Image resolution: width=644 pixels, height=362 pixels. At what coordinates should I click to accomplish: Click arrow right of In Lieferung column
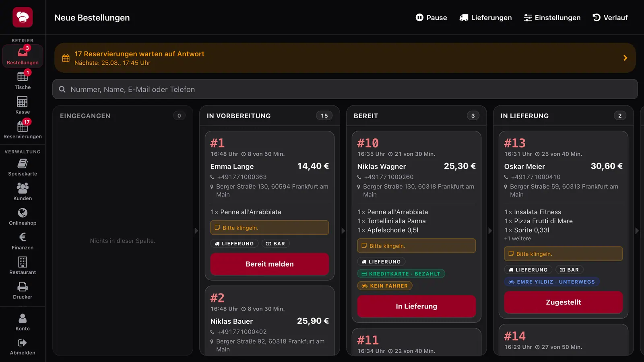(637, 231)
